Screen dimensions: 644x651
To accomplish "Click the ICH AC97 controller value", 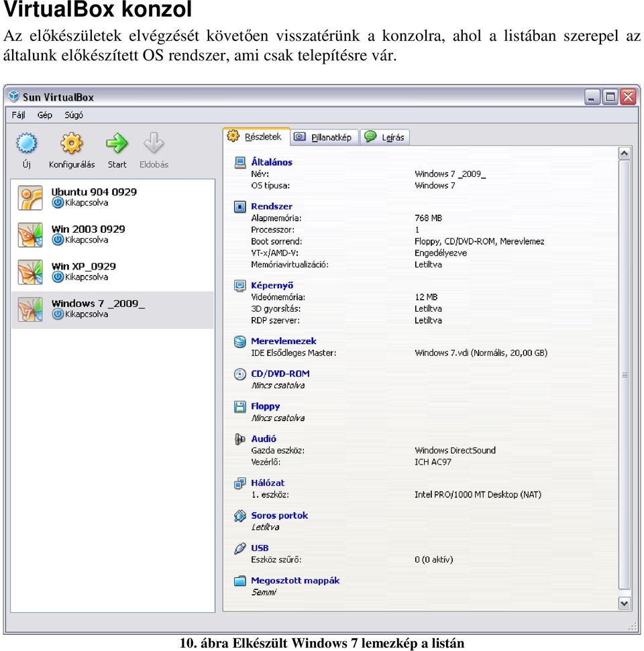I will tap(433, 462).
